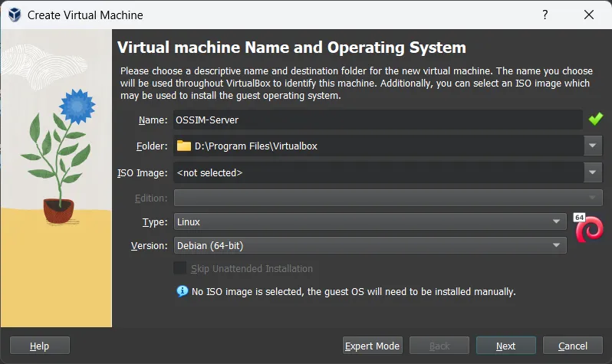
Task: Open Help for this wizard
Action: point(39,346)
